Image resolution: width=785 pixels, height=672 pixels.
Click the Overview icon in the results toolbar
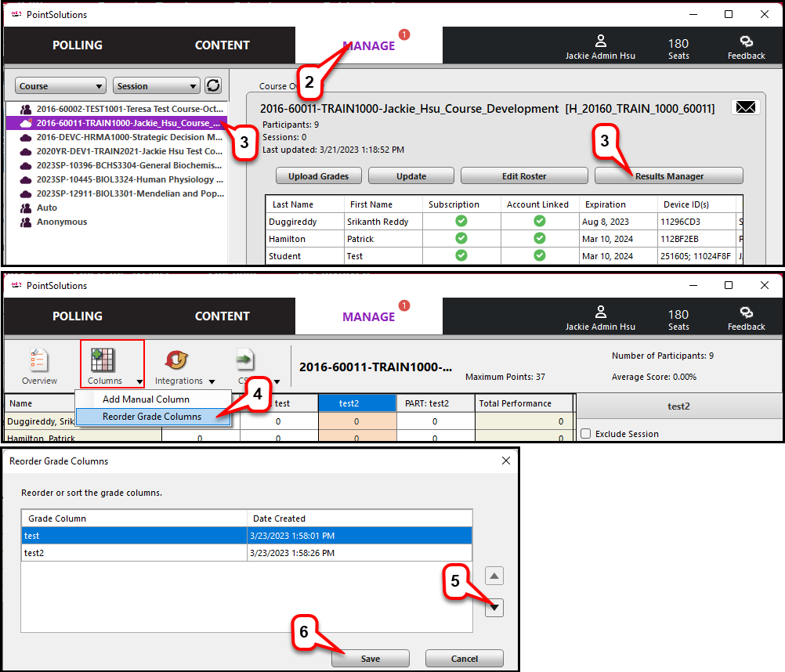tap(39, 360)
